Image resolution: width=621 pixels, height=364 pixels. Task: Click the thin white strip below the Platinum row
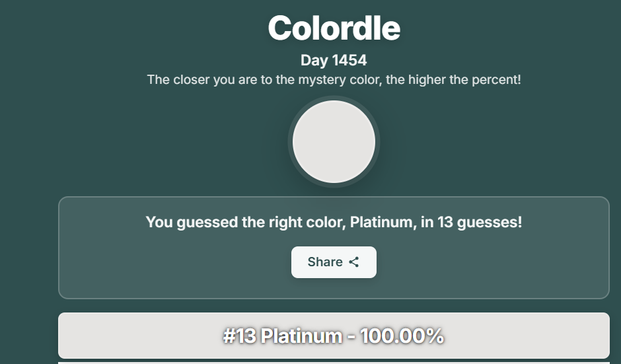[x=334, y=362]
